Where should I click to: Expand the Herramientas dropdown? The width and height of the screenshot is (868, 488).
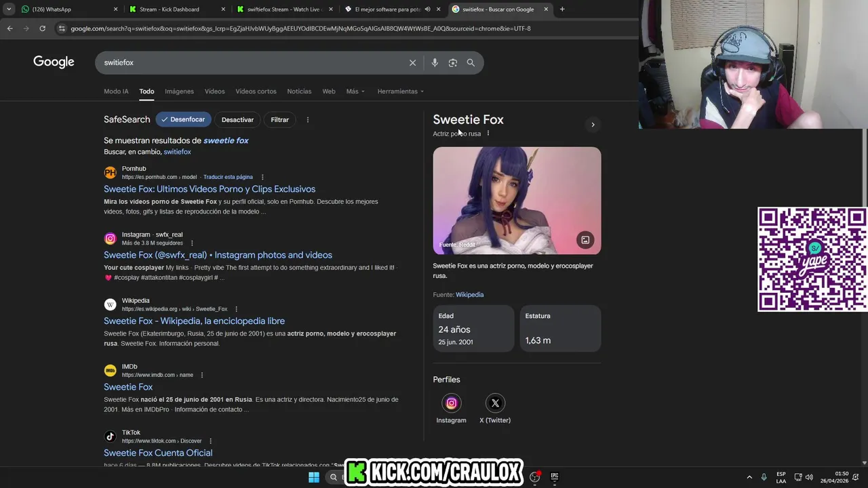coord(400,91)
